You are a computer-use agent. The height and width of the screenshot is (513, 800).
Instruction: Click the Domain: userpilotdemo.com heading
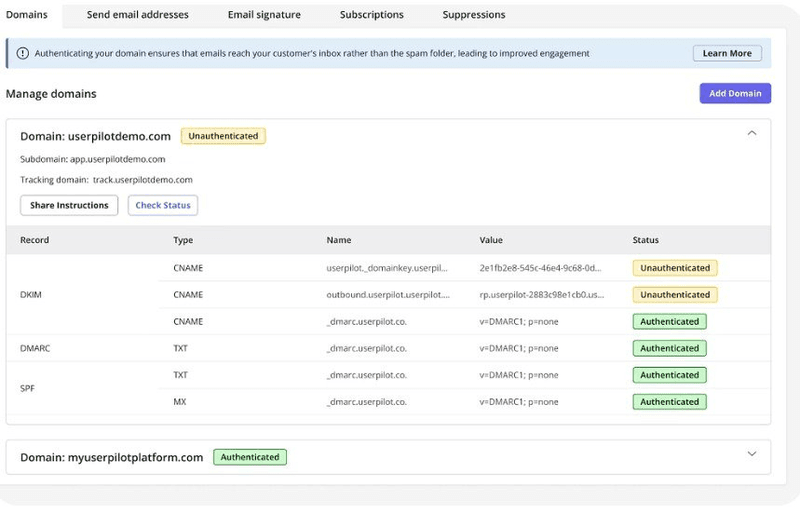click(x=95, y=136)
